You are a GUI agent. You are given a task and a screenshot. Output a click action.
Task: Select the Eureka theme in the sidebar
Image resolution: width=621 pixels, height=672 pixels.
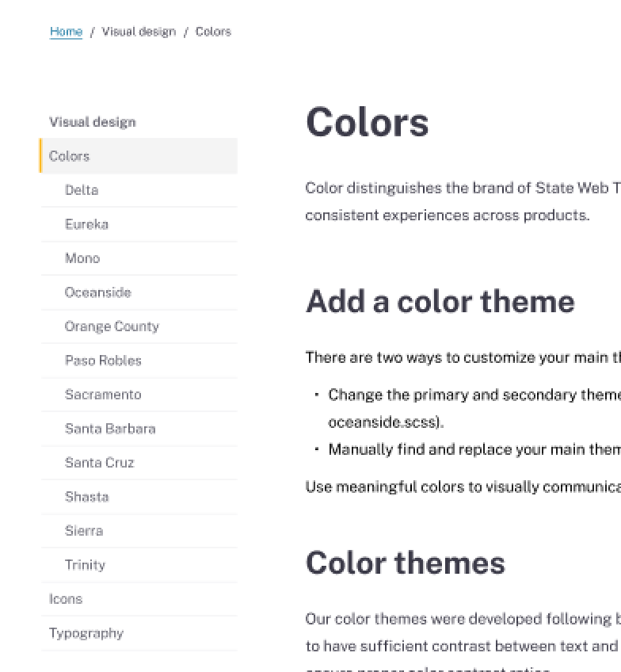(x=86, y=224)
